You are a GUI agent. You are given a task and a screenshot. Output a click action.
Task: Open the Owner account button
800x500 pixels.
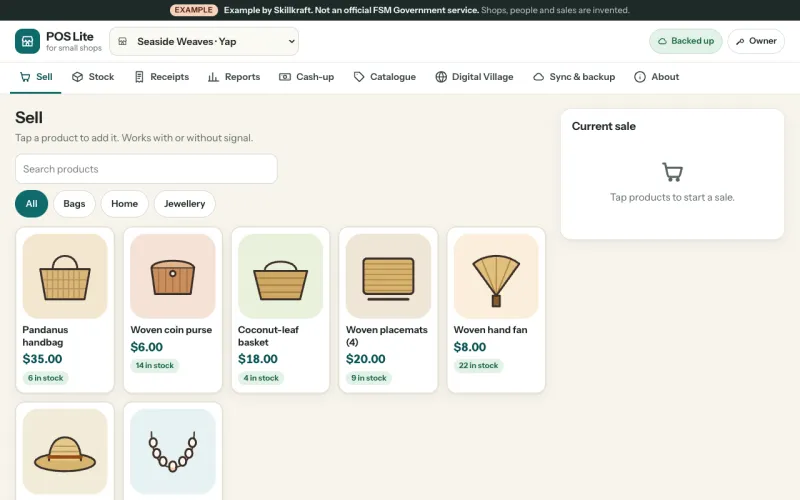[756, 41]
